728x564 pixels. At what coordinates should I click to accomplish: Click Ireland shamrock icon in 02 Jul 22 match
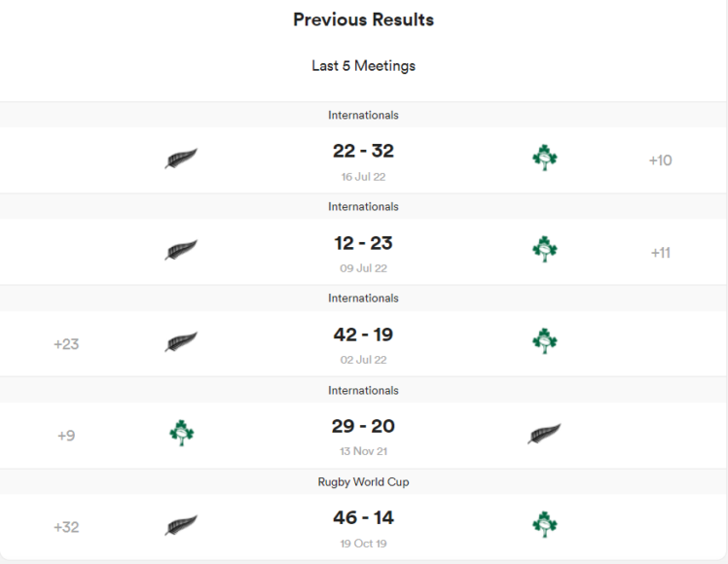(x=545, y=340)
